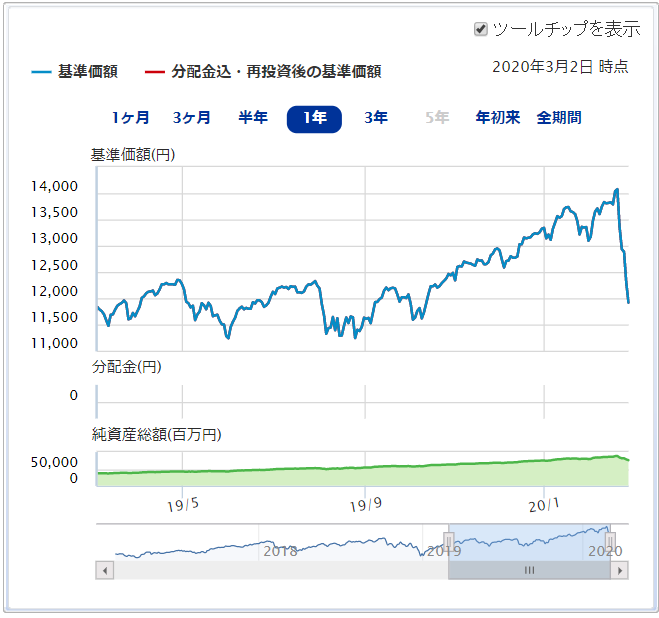This screenshot has height=618, width=659.
Task: Click the 14,000 y-axis value
Action: pyautogui.click(x=55, y=186)
